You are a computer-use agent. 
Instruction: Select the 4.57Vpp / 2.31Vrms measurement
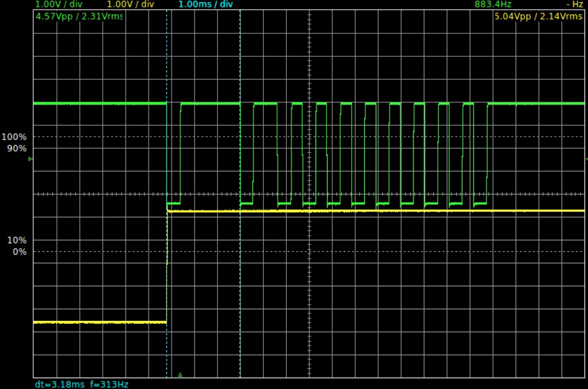point(79,17)
